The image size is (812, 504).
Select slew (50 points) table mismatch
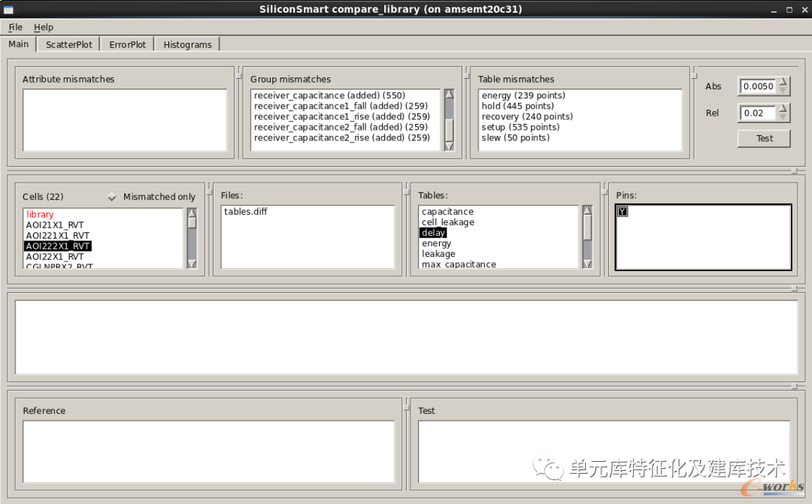[x=515, y=138]
